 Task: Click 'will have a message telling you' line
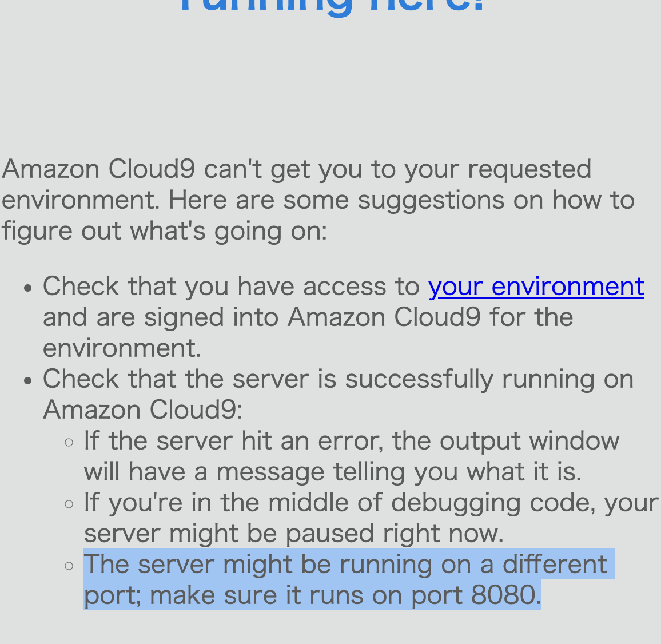[333, 472]
